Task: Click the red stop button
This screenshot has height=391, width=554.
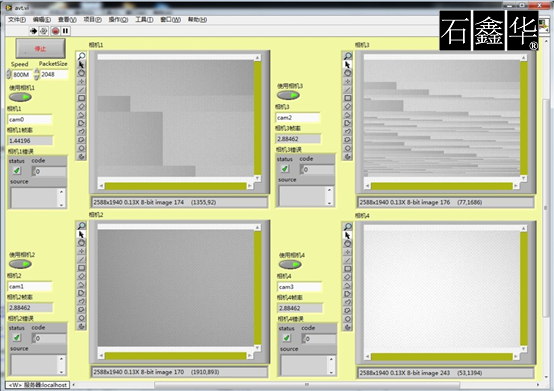Action: point(40,48)
